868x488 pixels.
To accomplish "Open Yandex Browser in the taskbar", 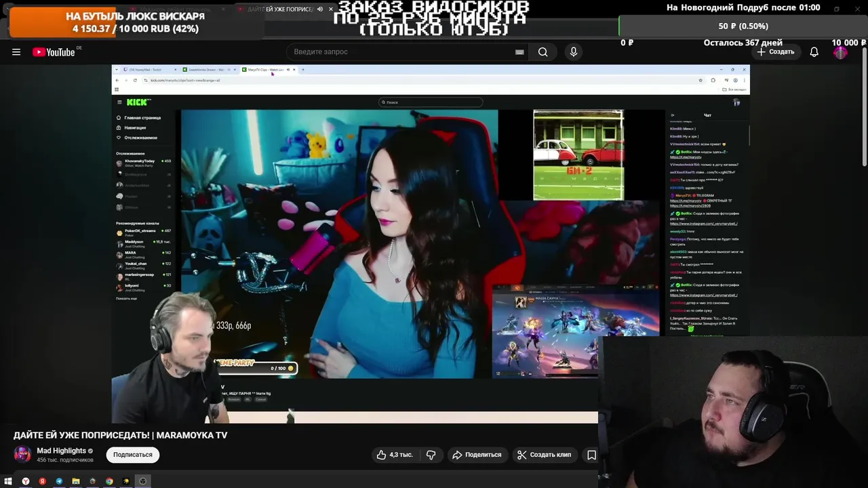I will [x=26, y=481].
